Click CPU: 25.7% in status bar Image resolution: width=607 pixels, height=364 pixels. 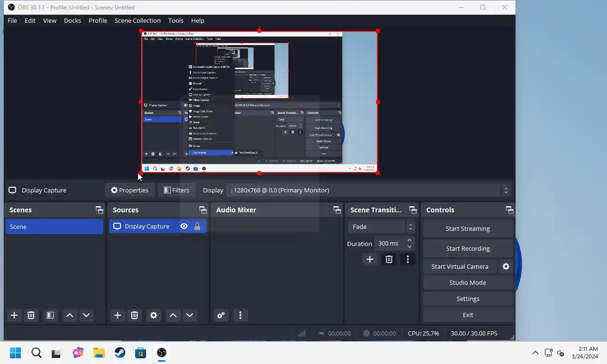click(423, 333)
